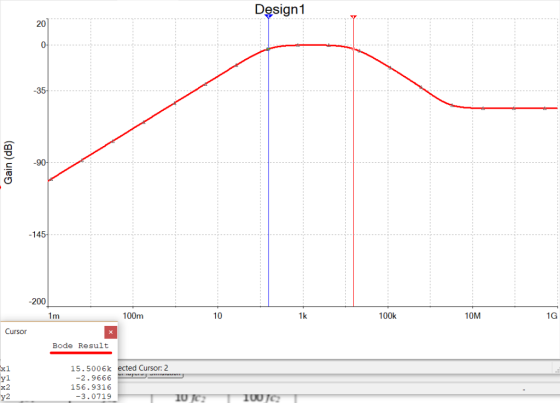Click the 10M frequency axis label

coord(472,316)
